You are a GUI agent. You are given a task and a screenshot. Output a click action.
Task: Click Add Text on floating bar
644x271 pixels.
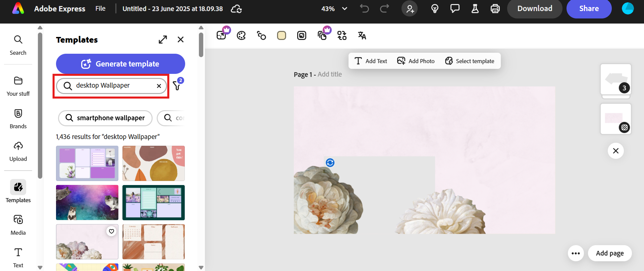(371, 61)
